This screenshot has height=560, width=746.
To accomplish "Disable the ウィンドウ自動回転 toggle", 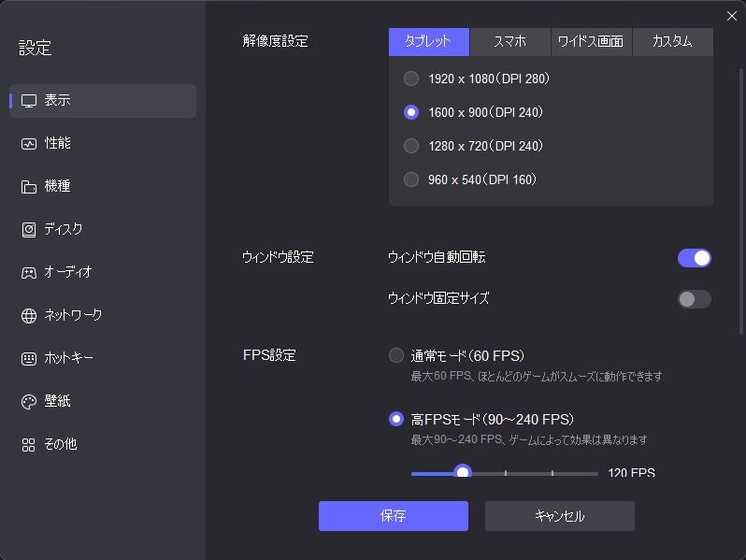I will 694,258.
